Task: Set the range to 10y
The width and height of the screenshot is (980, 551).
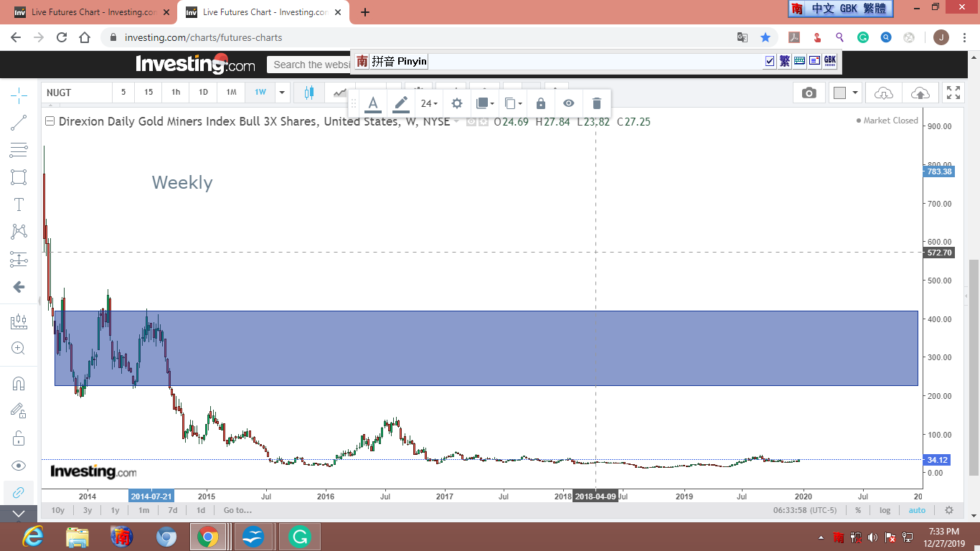Action: 57,510
